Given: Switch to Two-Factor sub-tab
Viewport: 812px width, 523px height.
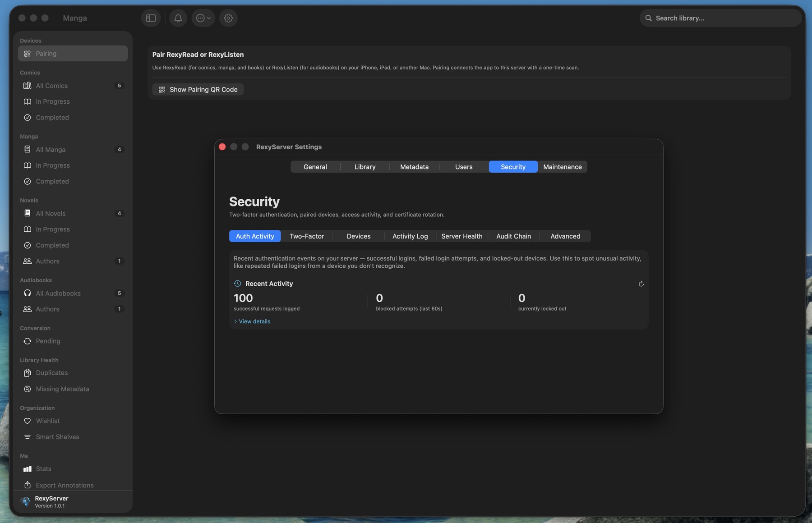Looking at the screenshot, I should coord(307,236).
